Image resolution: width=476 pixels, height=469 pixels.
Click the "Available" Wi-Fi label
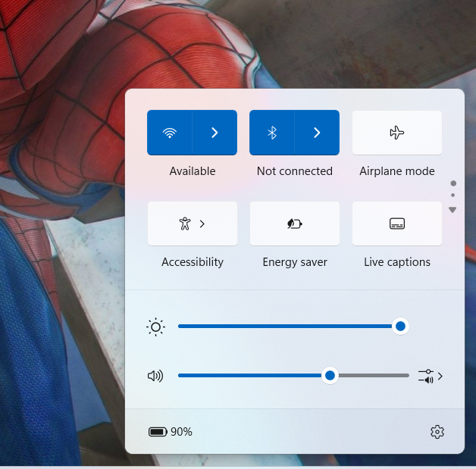(193, 171)
